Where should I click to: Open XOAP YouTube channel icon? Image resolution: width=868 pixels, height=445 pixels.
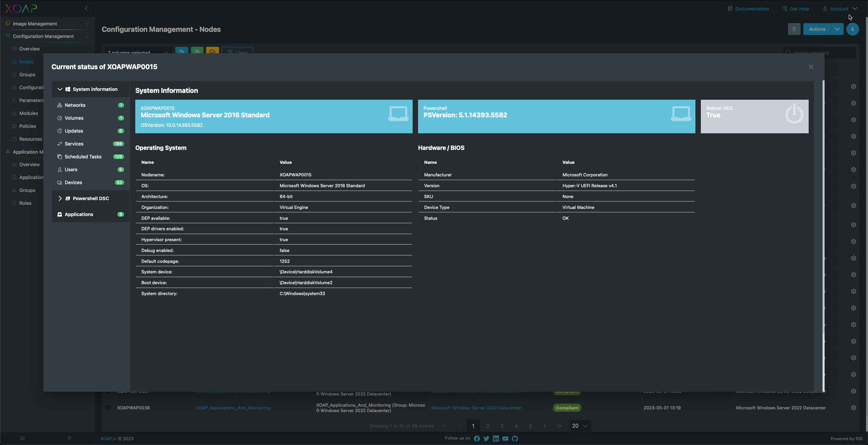pyautogui.click(x=505, y=439)
